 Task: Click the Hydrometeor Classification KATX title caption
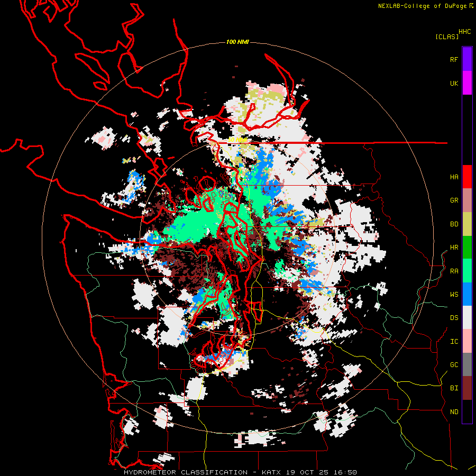240,472
